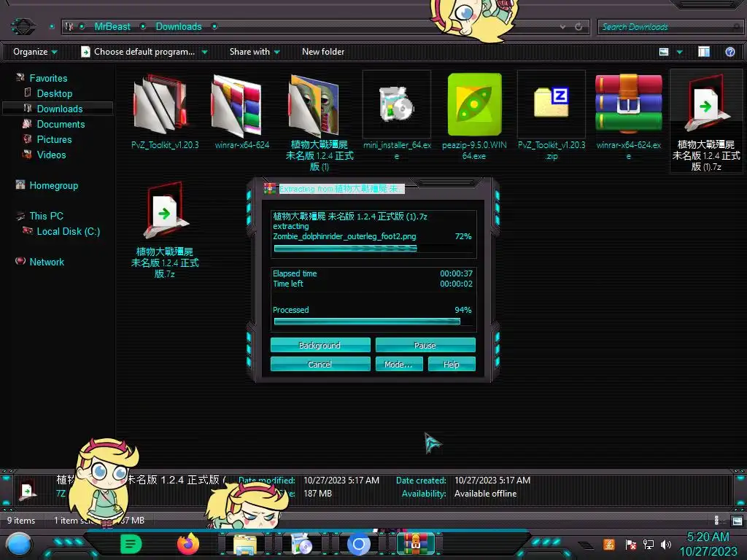Open the Share with dropdown

click(x=255, y=52)
